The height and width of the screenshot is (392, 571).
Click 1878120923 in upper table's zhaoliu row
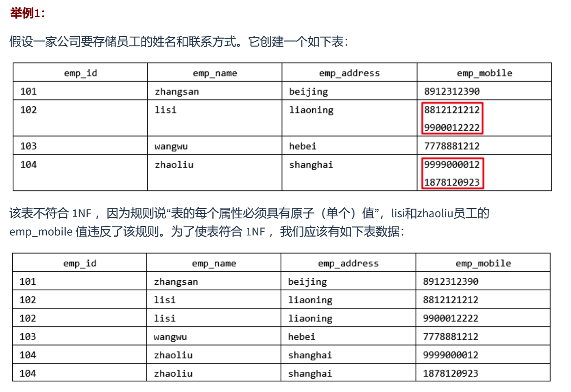452,182
